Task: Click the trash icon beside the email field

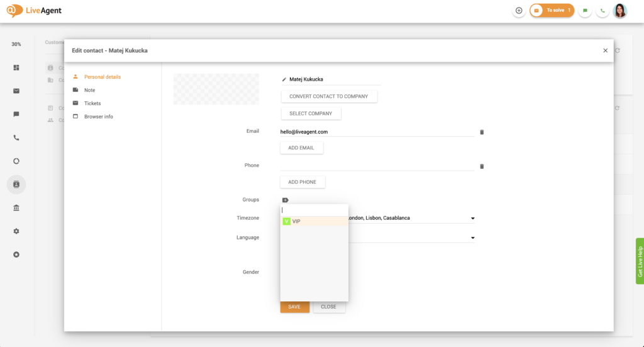Action: (x=482, y=132)
